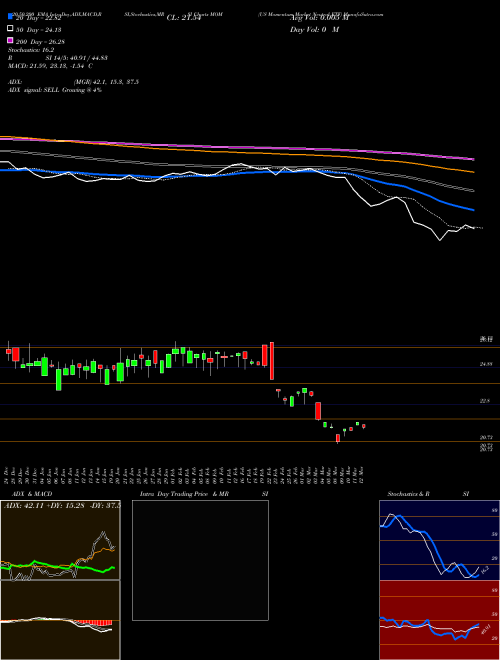Click the magenta 200 Day legend swatch

[x=10, y=41]
